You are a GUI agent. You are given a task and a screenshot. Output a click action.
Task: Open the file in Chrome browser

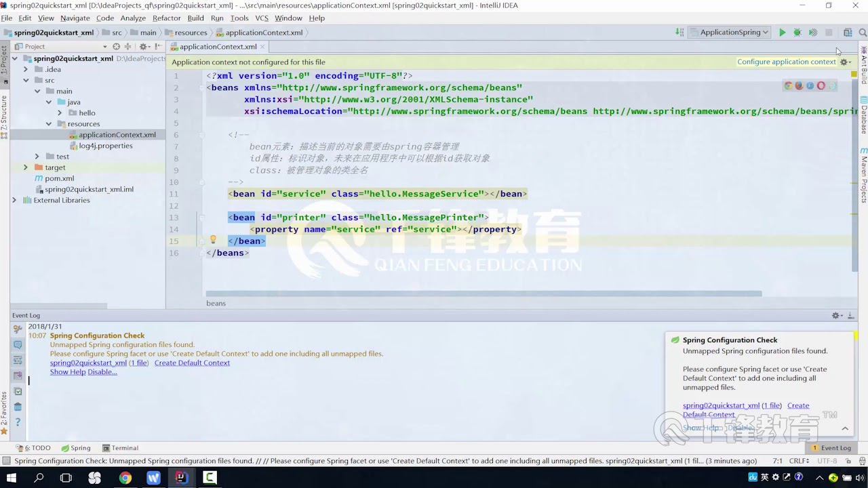pyautogui.click(x=788, y=86)
